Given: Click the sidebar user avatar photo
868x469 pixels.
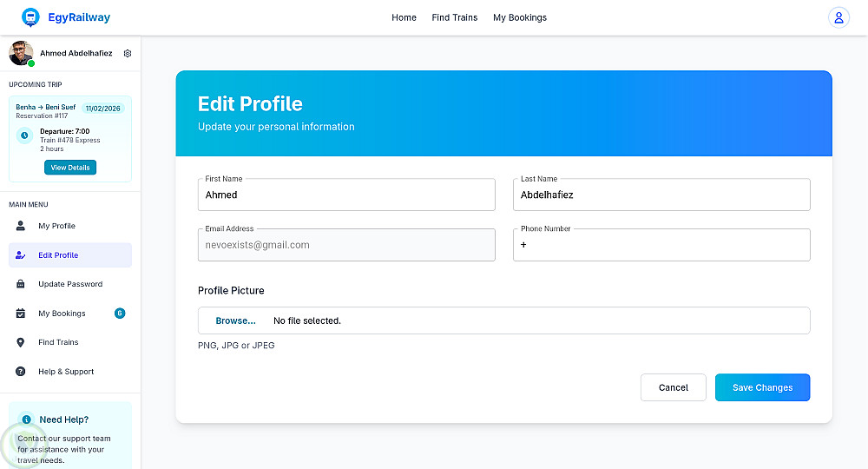Looking at the screenshot, I should coord(21,53).
